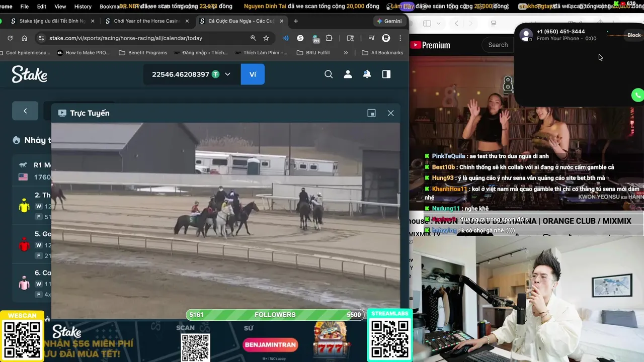The image size is (644, 362).
Task: Click the horse racing live video
Action: point(226,221)
